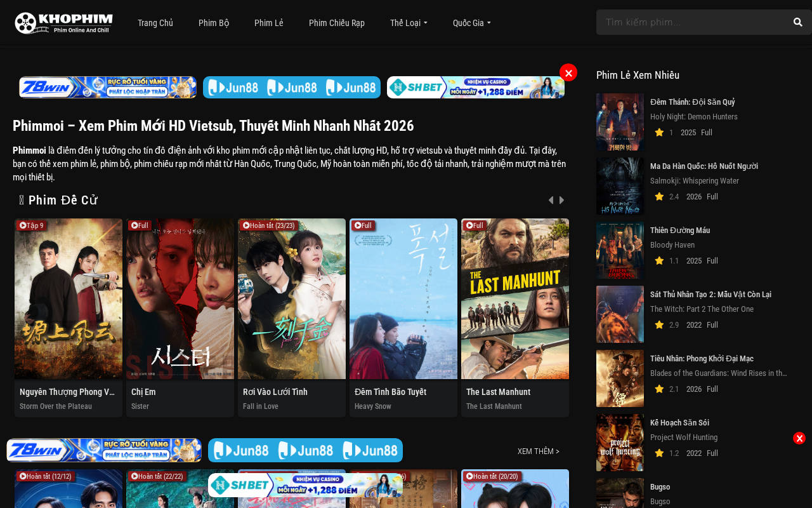812x508 pixels.
Task: Click the star icon for Kế Hoạch Săn Sói
Action: (659, 453)
